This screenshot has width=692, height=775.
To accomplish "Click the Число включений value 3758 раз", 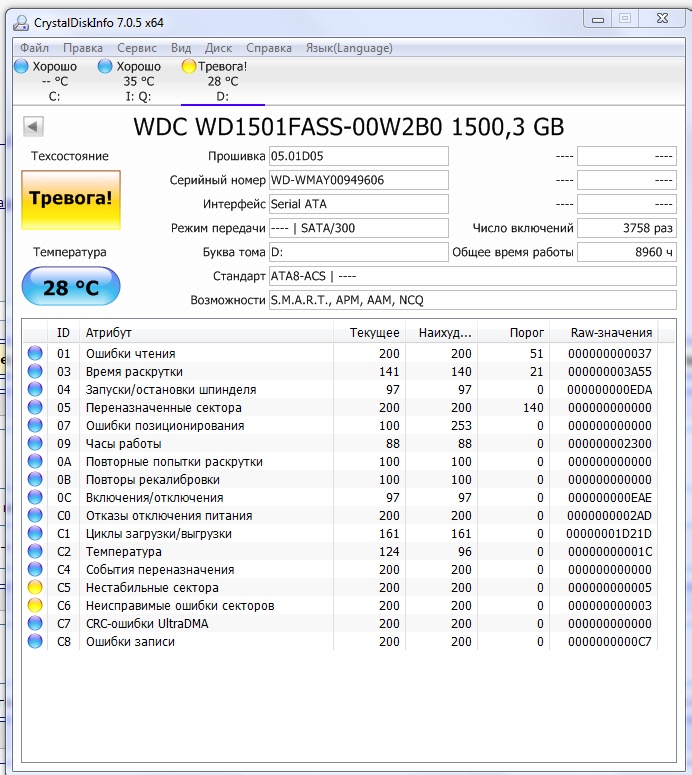I will tap(627, 228).
